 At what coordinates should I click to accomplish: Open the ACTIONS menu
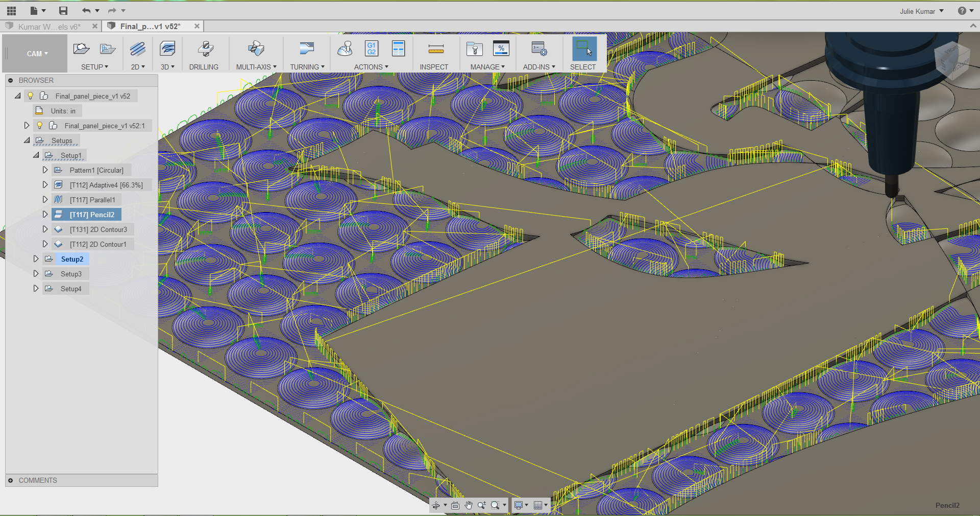(x=371, y=67)
